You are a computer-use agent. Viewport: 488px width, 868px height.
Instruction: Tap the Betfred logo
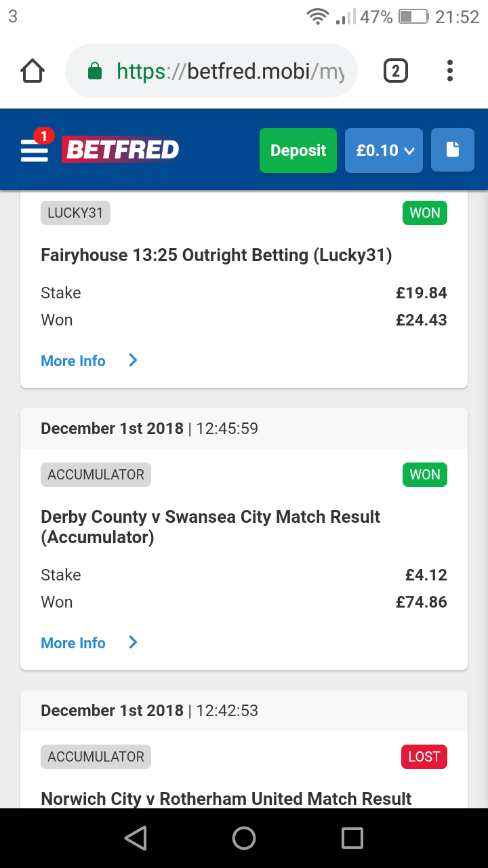pos(121,150)
